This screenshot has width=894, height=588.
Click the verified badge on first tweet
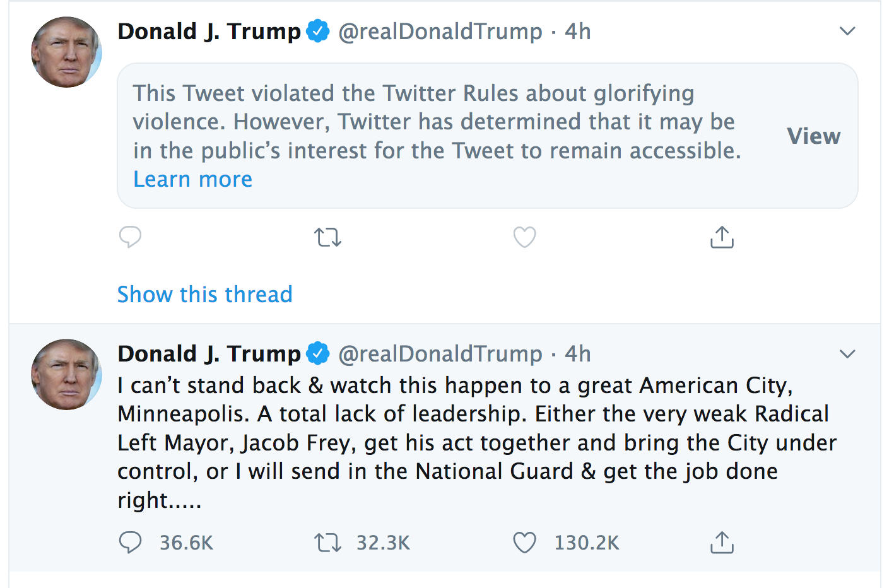point(318,31)
